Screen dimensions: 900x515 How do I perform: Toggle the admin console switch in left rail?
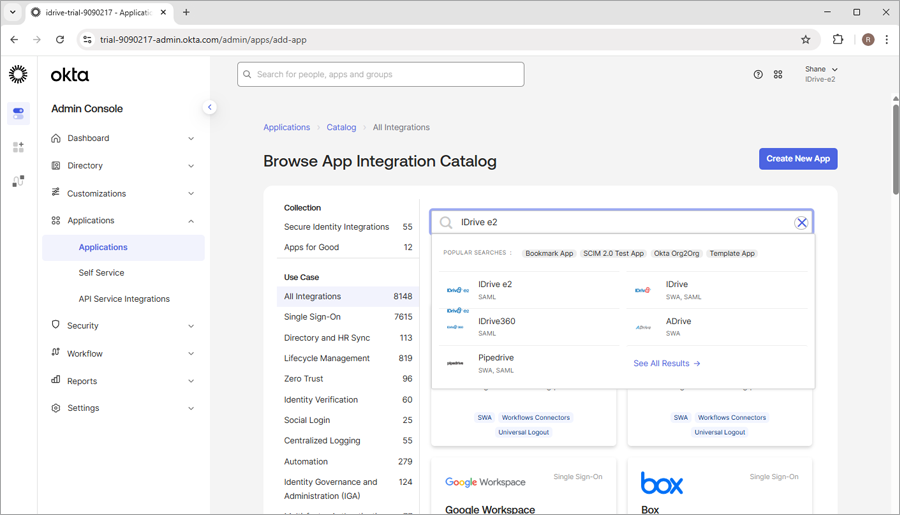pyautogui.click(x=18, y=113)
